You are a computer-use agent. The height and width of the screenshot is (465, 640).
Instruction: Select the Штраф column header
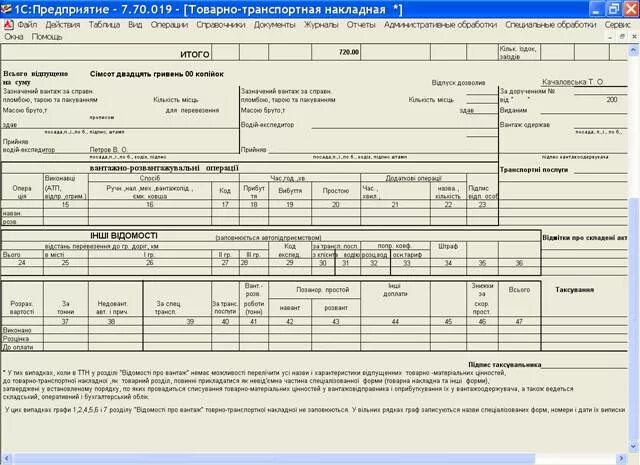(x=448, y=247)
